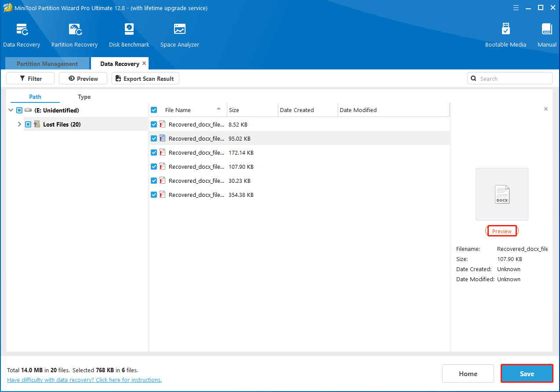This screenshot has height=392, width=560.
Task: Click in the Search input field
Action: pos(513,79)
